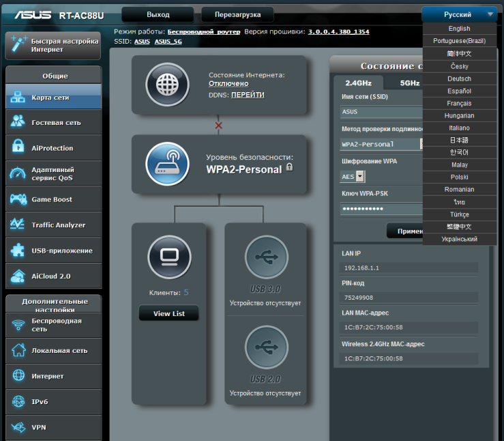Screen dimensions: 504x441
Task: Click the IPv6 globe icon
Action: 18,401
